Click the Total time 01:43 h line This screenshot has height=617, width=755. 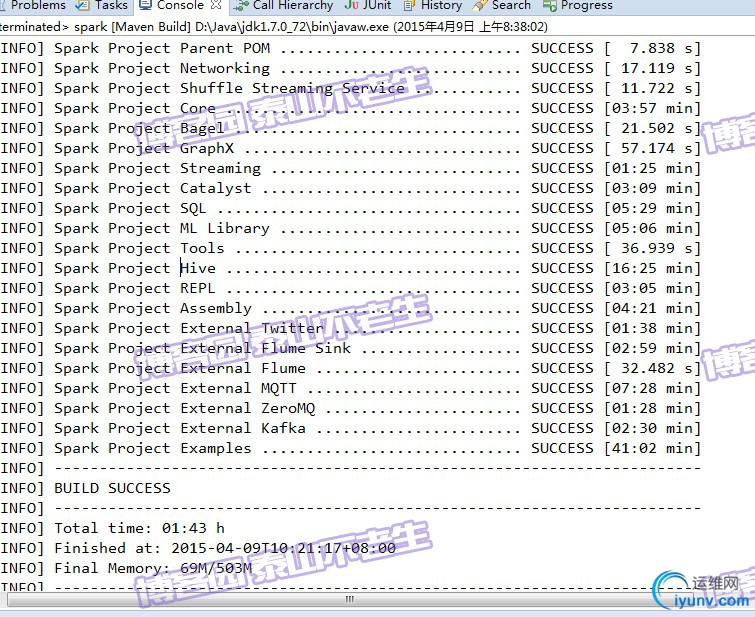[x=112, y=528]
